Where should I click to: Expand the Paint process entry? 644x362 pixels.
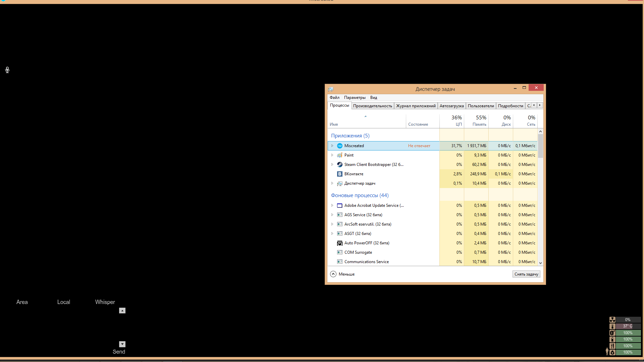tap(332, 155)
